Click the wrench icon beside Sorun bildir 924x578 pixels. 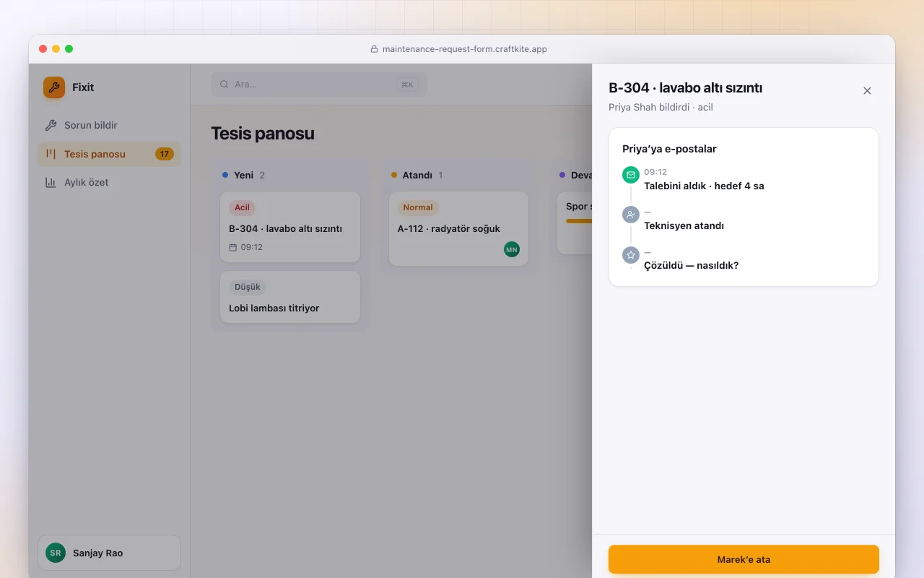51,125
